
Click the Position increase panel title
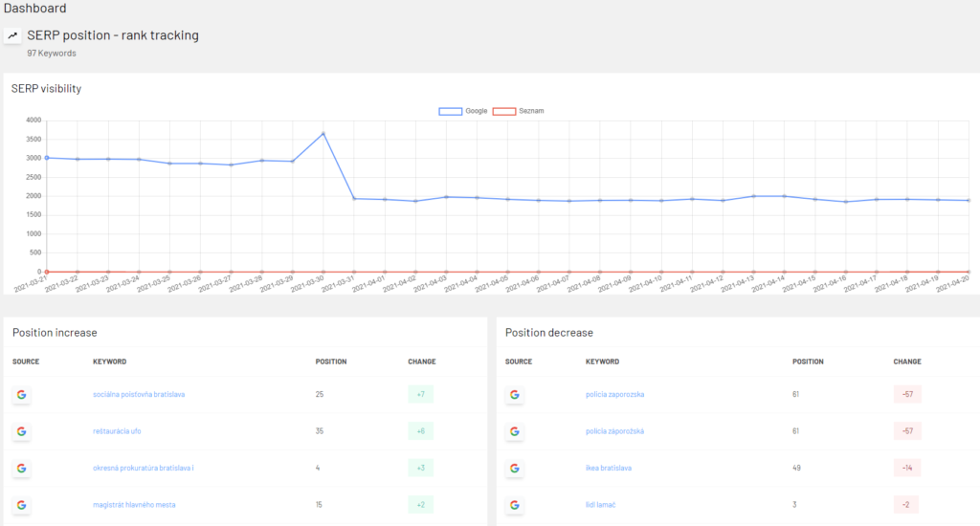pos(55,333)
